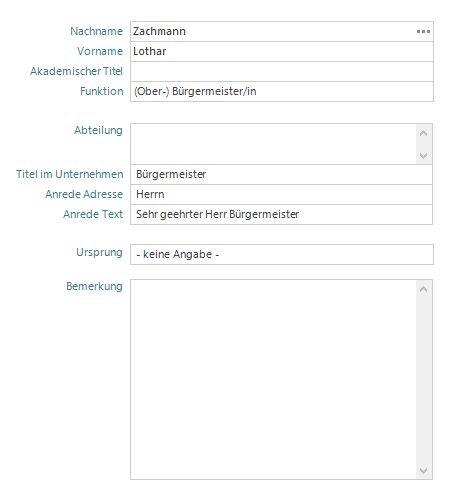This screenshot has height=491, width=459.
Task: Click the Anrede Adresse label
Action: (x=84, y=194)
